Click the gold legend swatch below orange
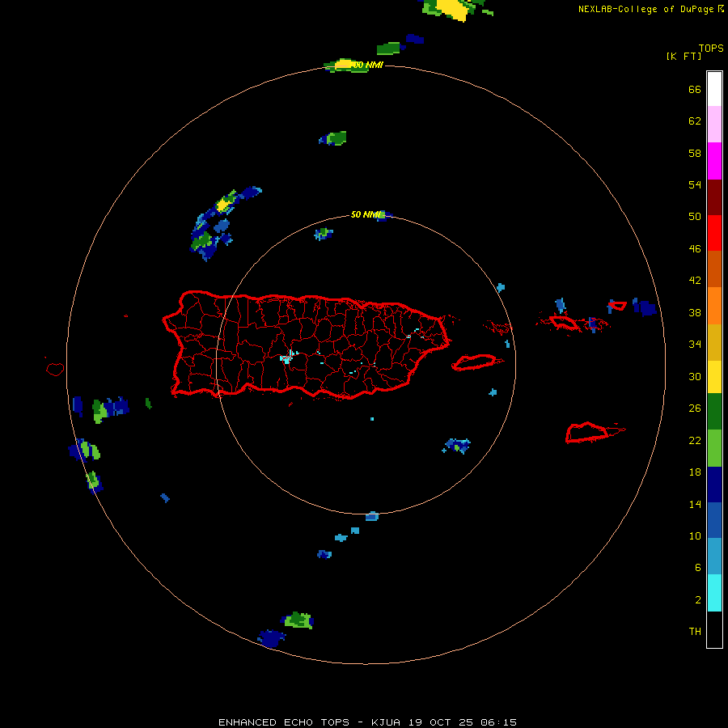 click(x=714, y=342)
